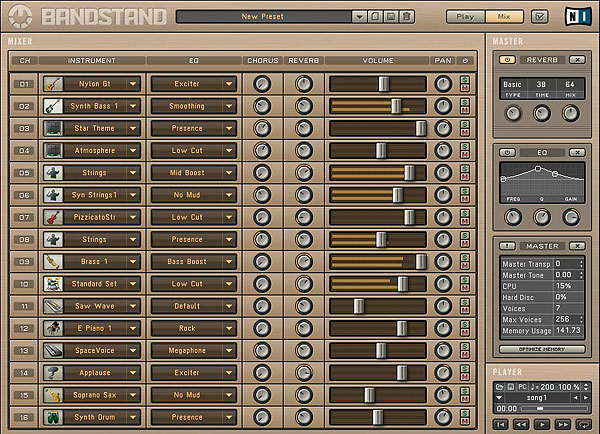Solo channel 16 Synth Drum
Viewport: 600px width, 434px height.
[465, 413]
